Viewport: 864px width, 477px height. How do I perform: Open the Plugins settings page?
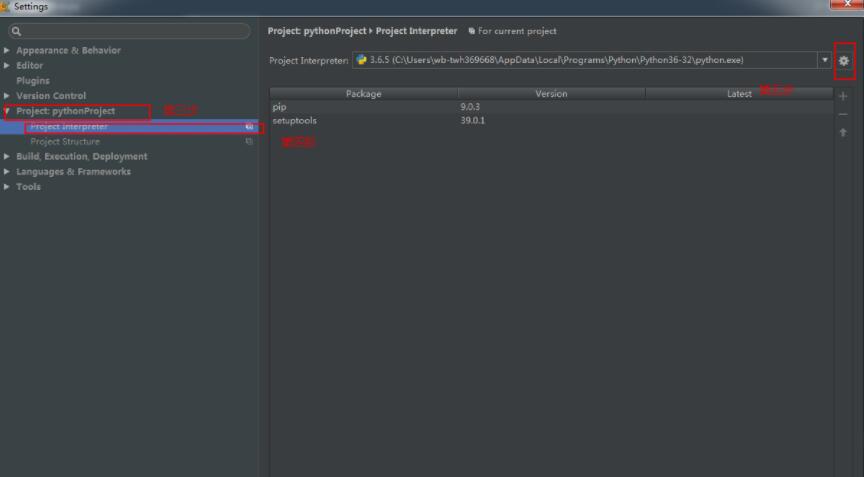33,81
